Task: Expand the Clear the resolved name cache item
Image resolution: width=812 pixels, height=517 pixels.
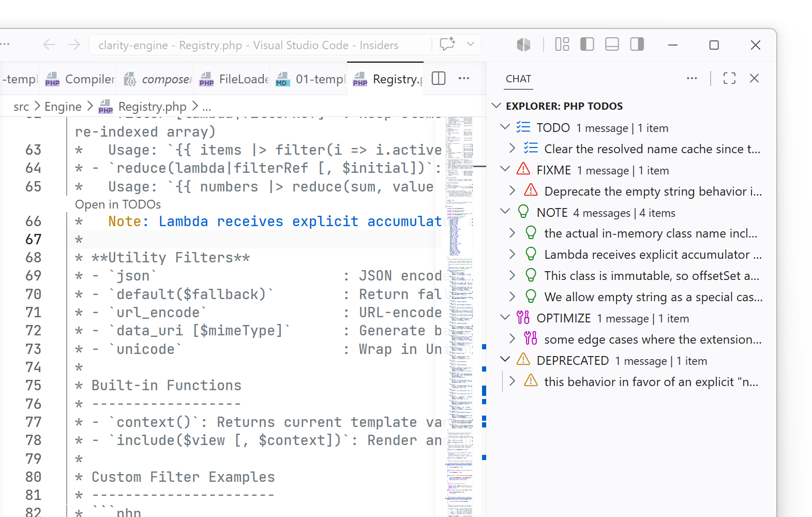Action: [512, 149]
